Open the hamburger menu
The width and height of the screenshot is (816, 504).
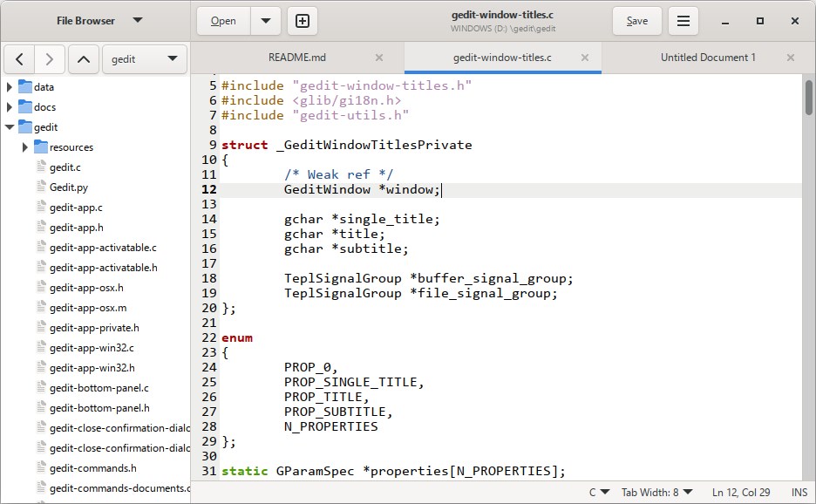[x=684, y=21]
